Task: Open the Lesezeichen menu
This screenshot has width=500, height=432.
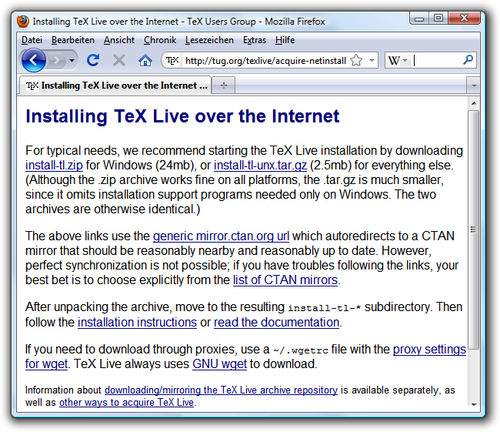Action: point(209,40)
